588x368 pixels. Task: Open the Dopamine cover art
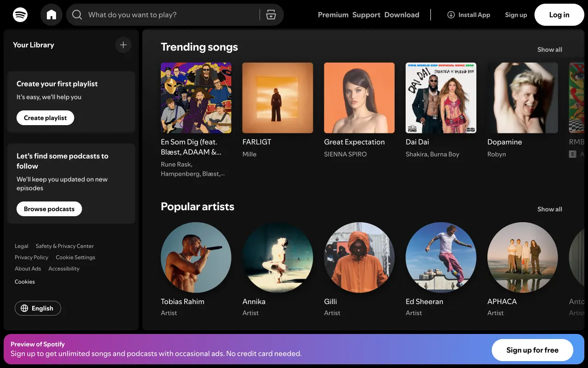[x=523, y=98]
